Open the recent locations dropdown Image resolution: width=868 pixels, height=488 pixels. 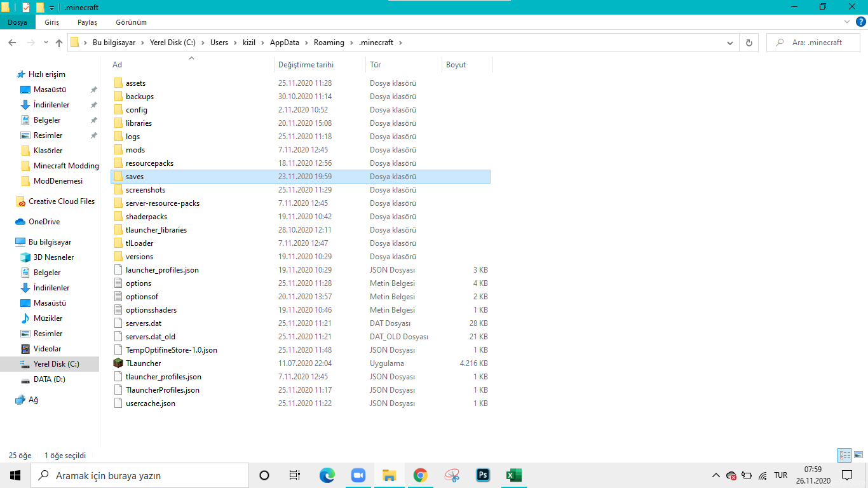coord(46,43)
